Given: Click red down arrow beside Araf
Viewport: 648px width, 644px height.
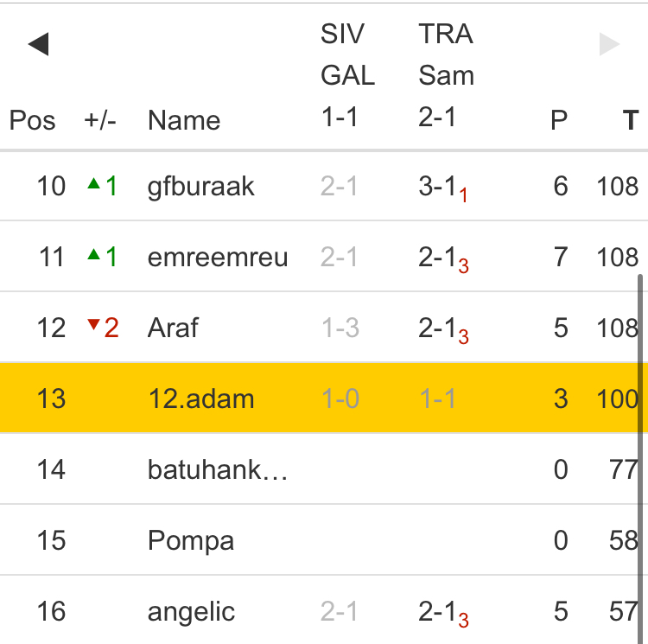Looking at the screenshot, I should (94, 326).
